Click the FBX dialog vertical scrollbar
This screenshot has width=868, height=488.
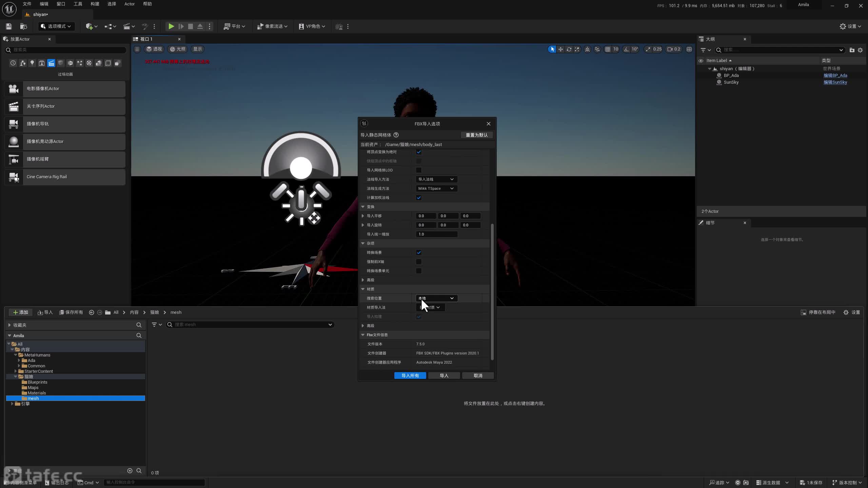[492, 291]
